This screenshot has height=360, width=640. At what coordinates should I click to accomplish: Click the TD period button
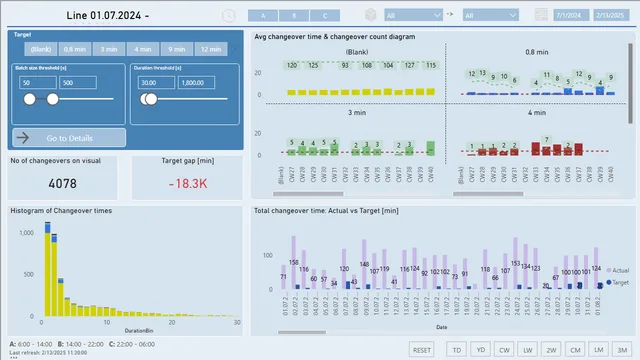(x=457, y=350)
